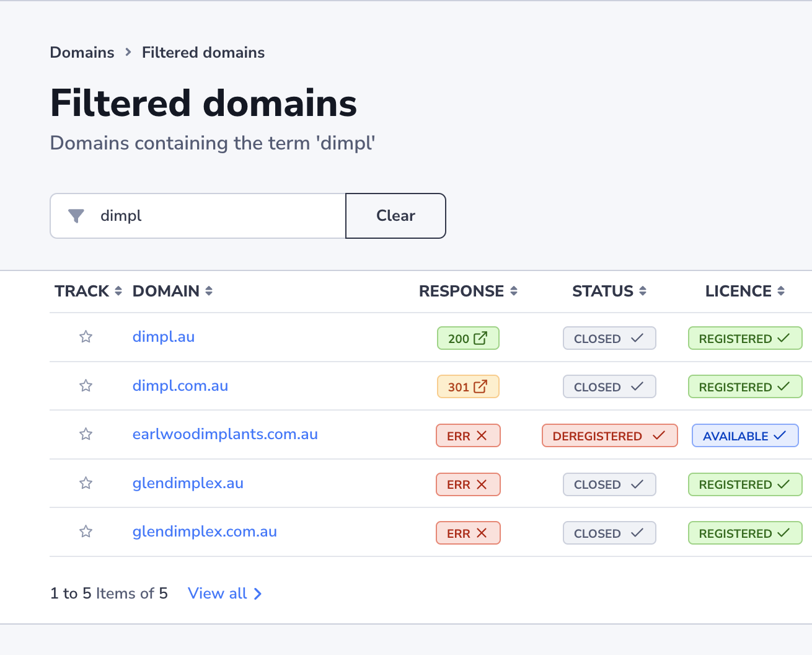This screenshot has width=812, height=655.
Task: Click REGISTERED licence badge for dimpl.au
Action: point(744,339)
